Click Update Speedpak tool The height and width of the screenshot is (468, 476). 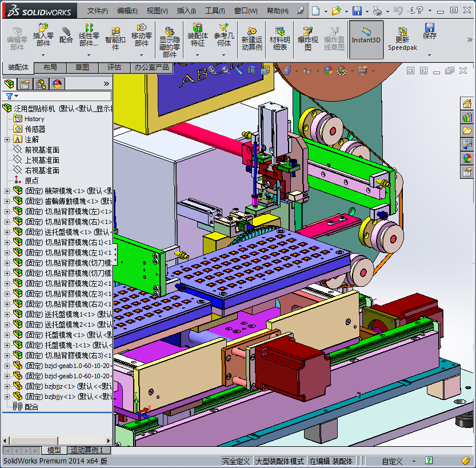pyautogui.click(x=402, y=38)
